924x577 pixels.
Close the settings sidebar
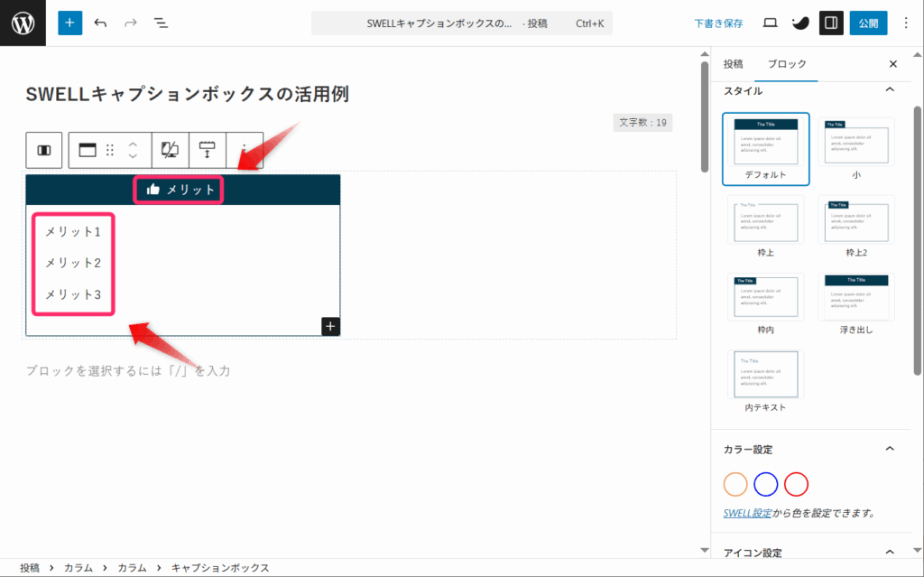point(892,64)
